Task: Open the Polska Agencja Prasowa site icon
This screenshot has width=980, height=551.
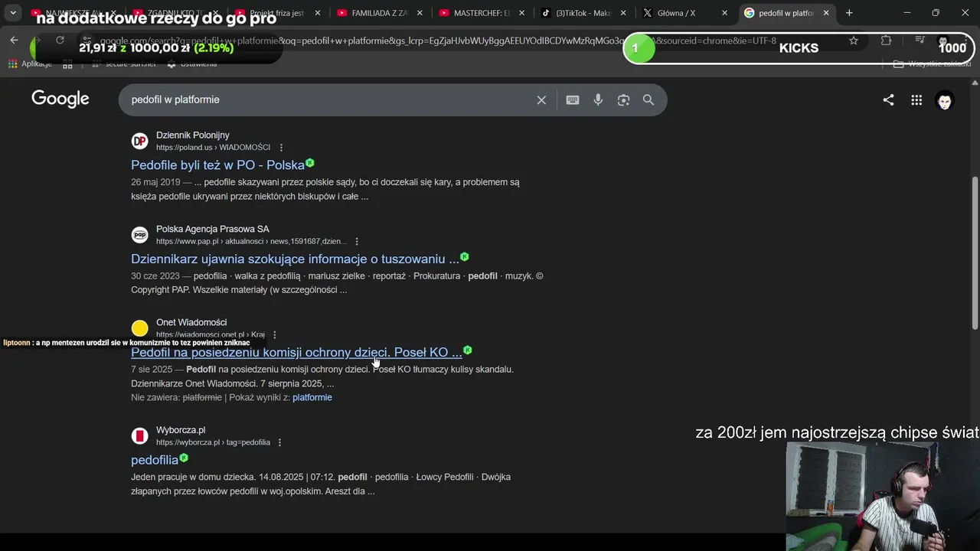Action: (x=139, y=235)
